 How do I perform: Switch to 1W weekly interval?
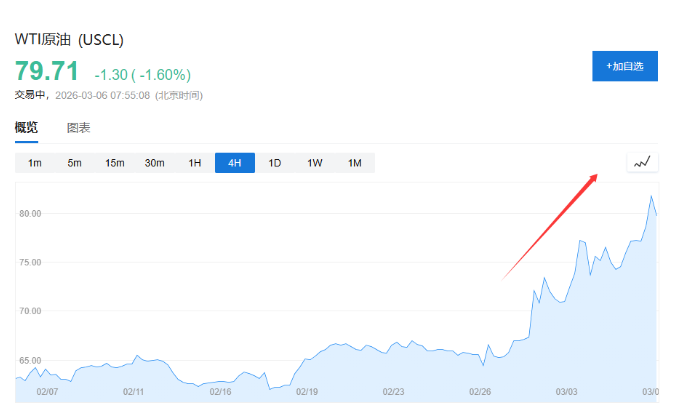click(x=314, y=163)
